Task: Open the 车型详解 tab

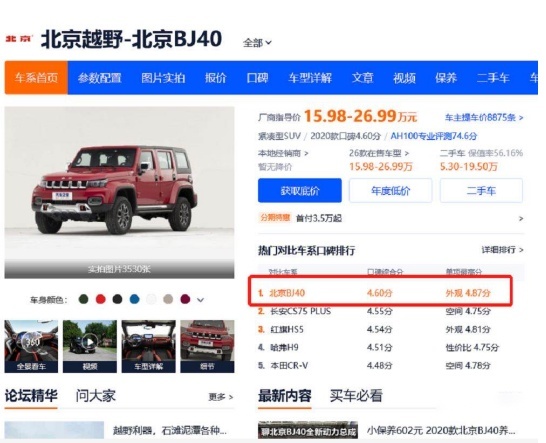Action: click(x=310, y=78)
